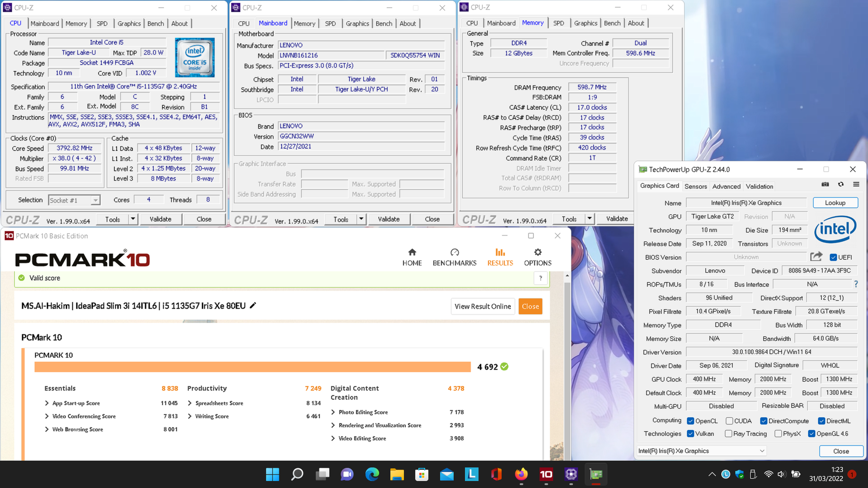Viewport: 868px width, 488px height.
Task: Open PCMark 10 Home view
Action: [x=412, y=257]
